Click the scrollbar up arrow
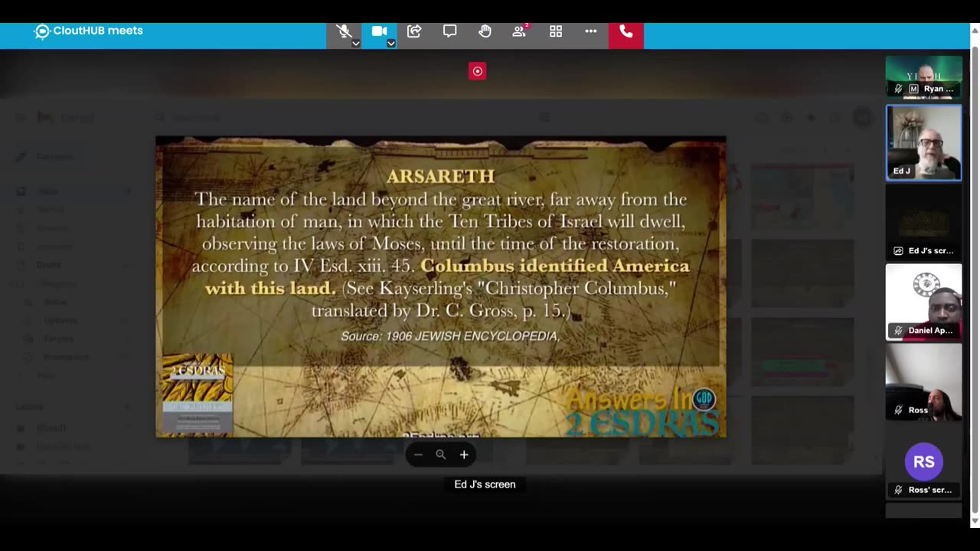 [x=975, y=29]
